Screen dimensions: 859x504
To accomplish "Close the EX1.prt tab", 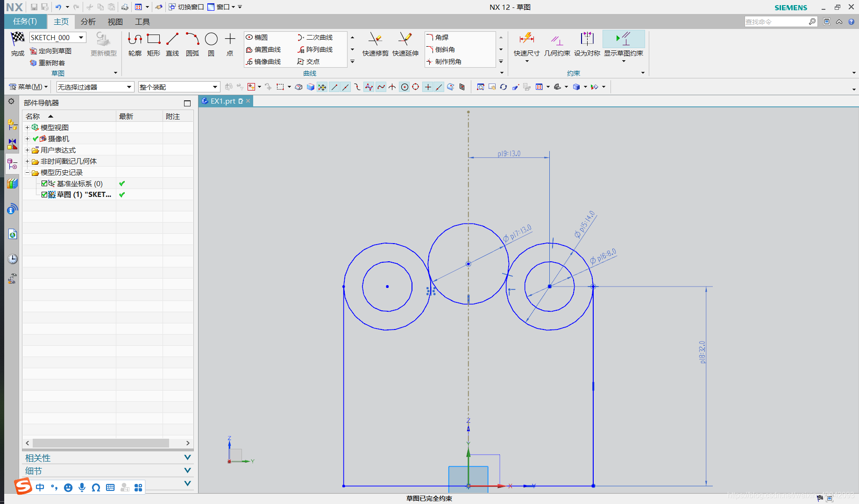I will click(x=248, y=101).
